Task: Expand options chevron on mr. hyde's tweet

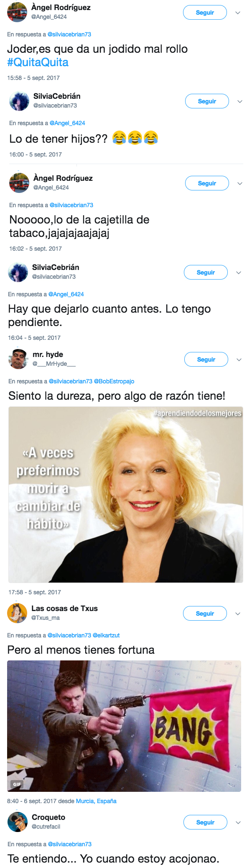Action: (x=239, y=360)
